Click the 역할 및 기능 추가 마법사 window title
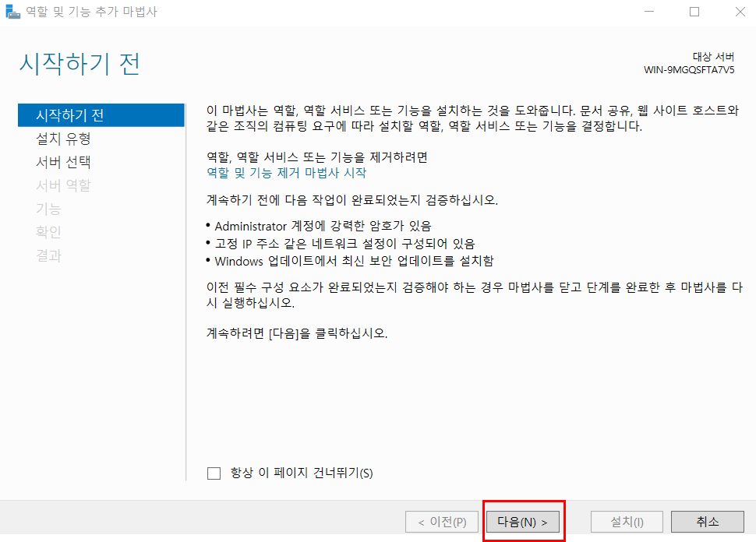The height and width of the screenshot is (542, 756). point(92,12)
